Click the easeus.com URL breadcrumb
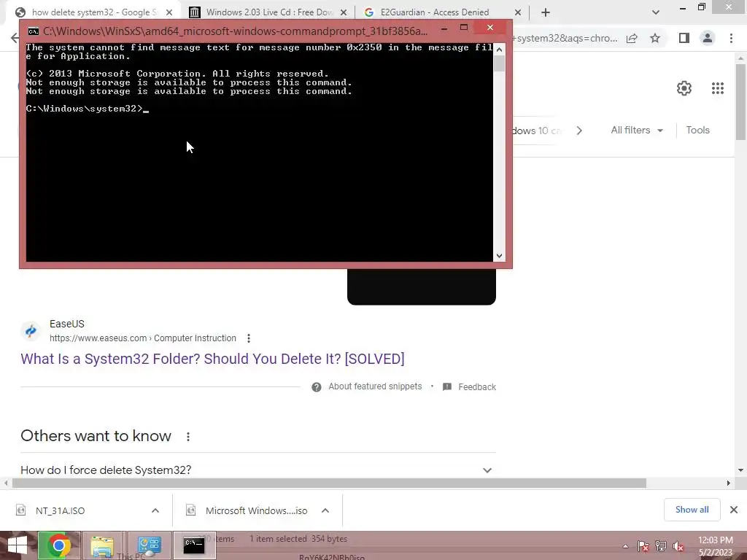 [143, 338]
